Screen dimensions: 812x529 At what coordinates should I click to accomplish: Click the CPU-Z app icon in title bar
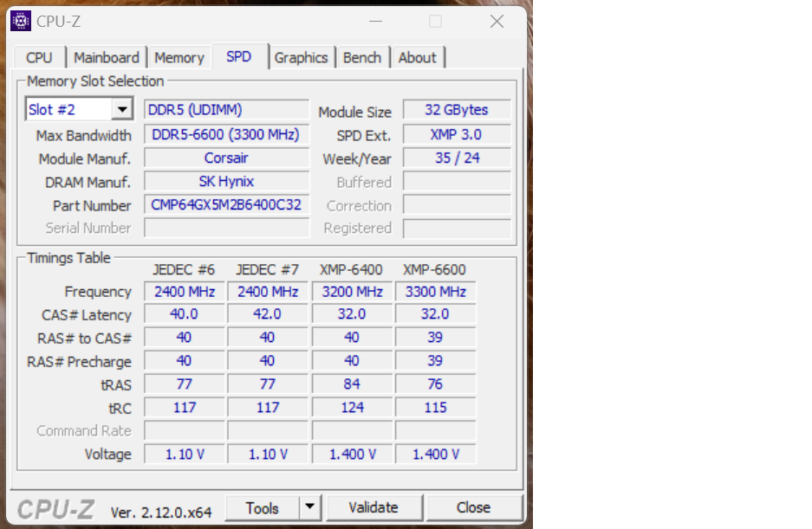click(21, 22)
